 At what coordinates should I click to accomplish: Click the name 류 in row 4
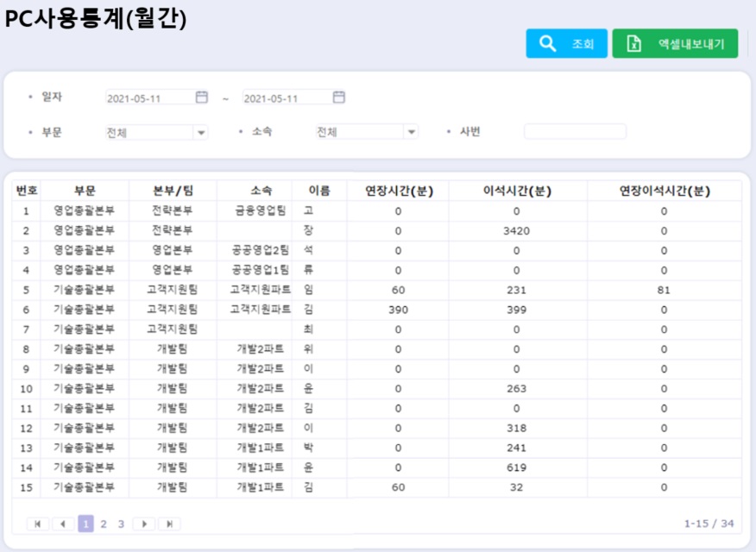pyautogui.click(x=308, y=270)
